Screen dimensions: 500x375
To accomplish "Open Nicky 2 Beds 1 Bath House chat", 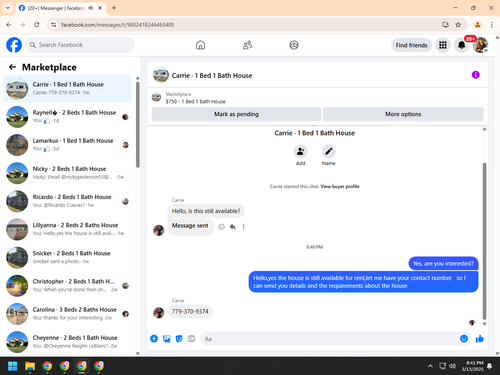I will tap(67, 173).
